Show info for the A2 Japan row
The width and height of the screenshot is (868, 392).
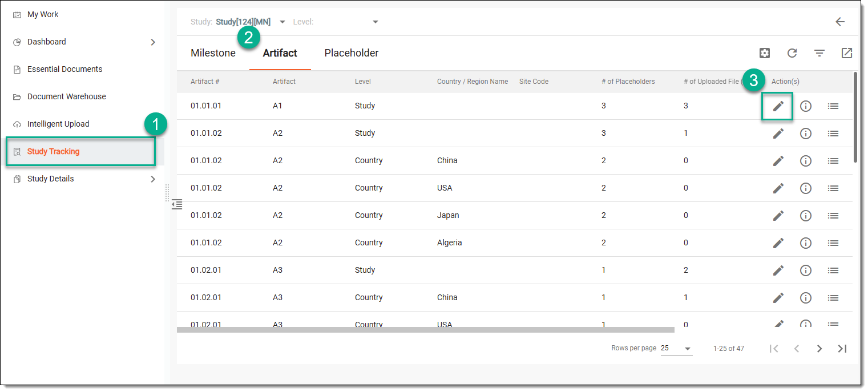click(805, 216)
